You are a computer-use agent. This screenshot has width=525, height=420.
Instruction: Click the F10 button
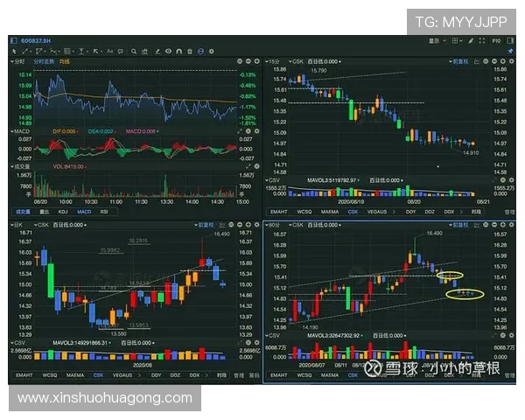click(496, 41)
